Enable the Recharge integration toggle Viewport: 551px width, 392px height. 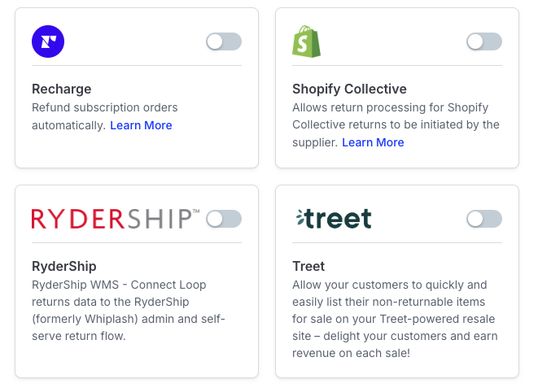(224, 41)
